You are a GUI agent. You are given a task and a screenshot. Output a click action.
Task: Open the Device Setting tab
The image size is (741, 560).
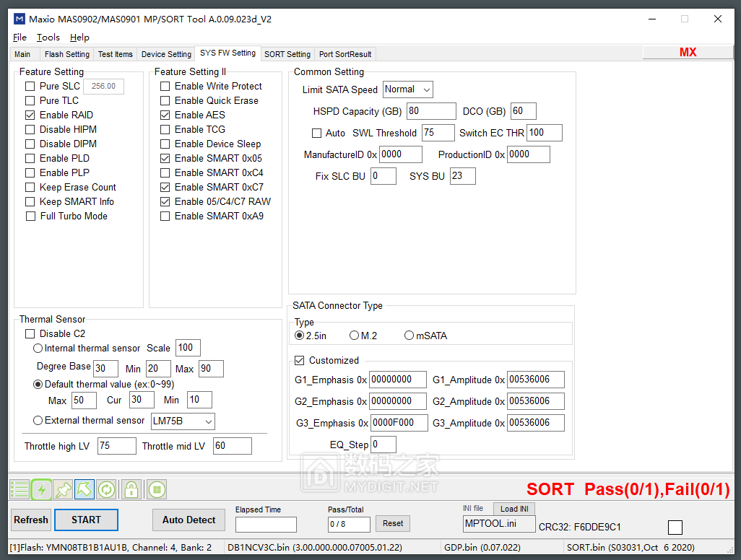coord(166,54)
